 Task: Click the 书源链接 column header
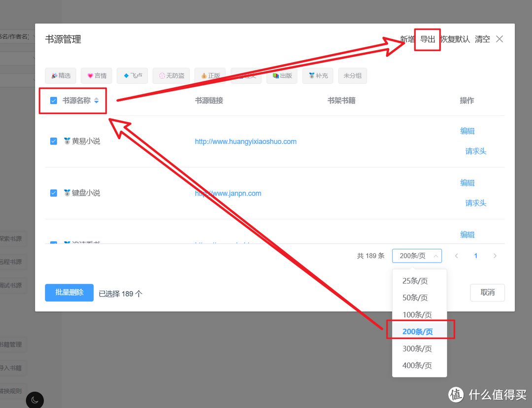209,101
